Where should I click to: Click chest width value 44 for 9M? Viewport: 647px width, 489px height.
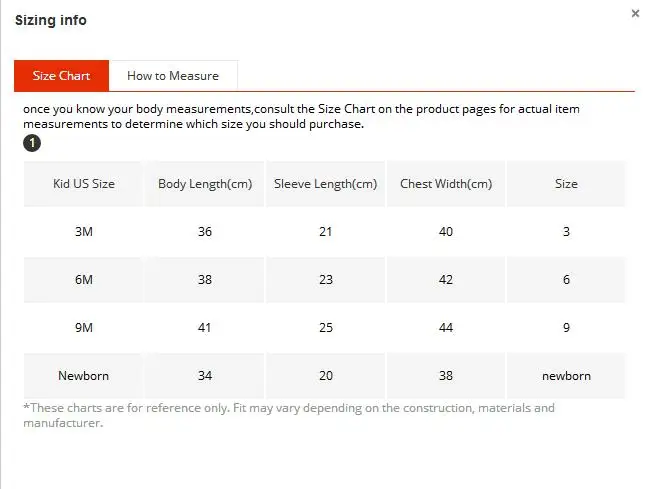point(446,327)
